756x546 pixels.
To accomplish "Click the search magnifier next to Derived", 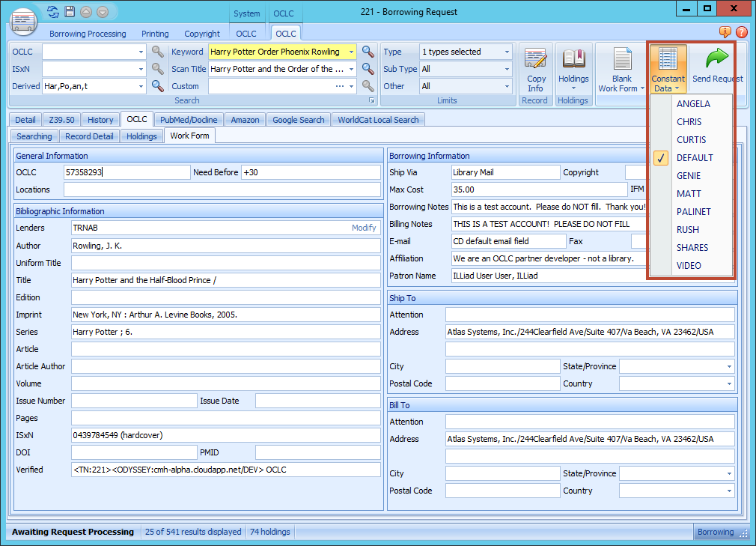I will click(157, 85).
